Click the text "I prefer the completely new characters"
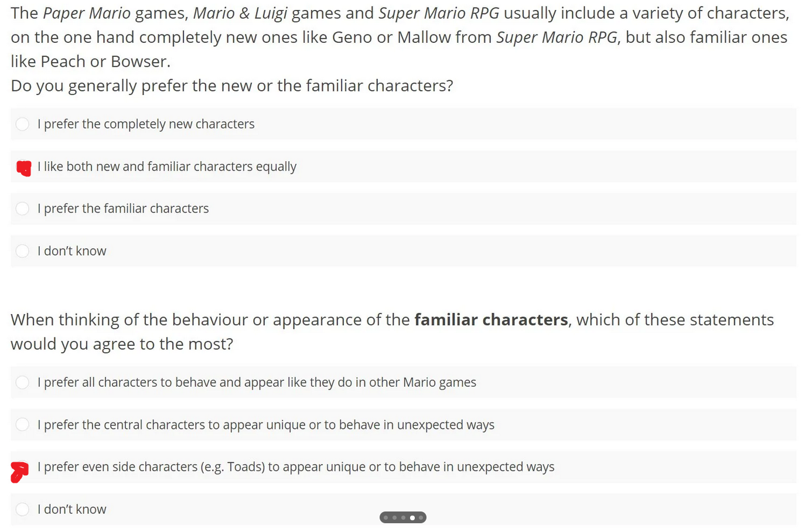This screenshot has height=532, width=802. [146, 124]
